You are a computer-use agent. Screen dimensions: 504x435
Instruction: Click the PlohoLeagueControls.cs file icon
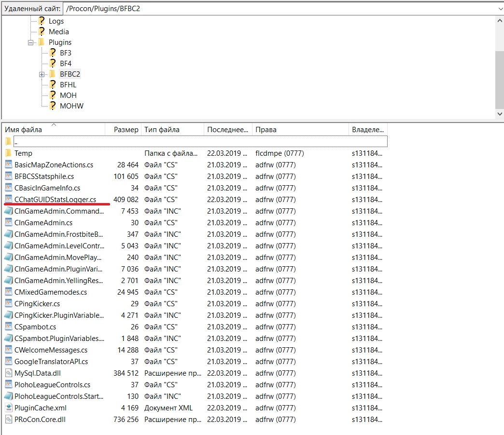[x=9, y=384]
